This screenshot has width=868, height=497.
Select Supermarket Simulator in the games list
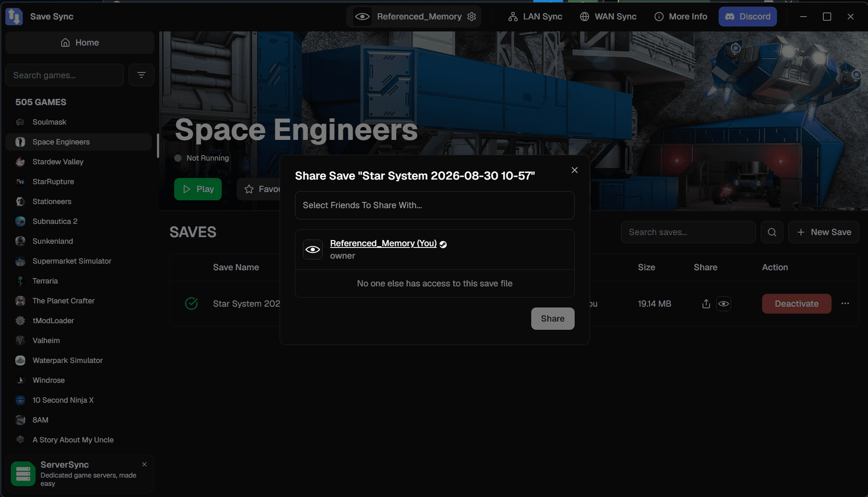click(x=79, y=261)
